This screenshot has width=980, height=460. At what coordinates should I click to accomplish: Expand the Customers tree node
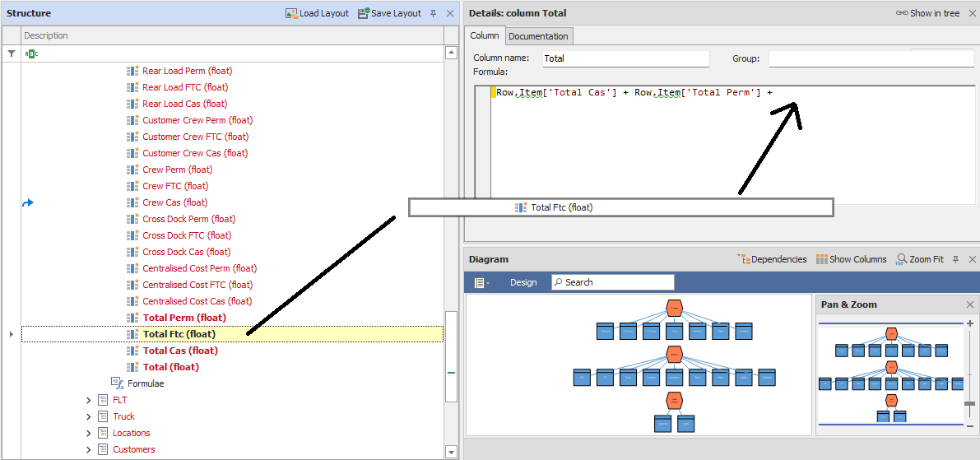(89, 449)
